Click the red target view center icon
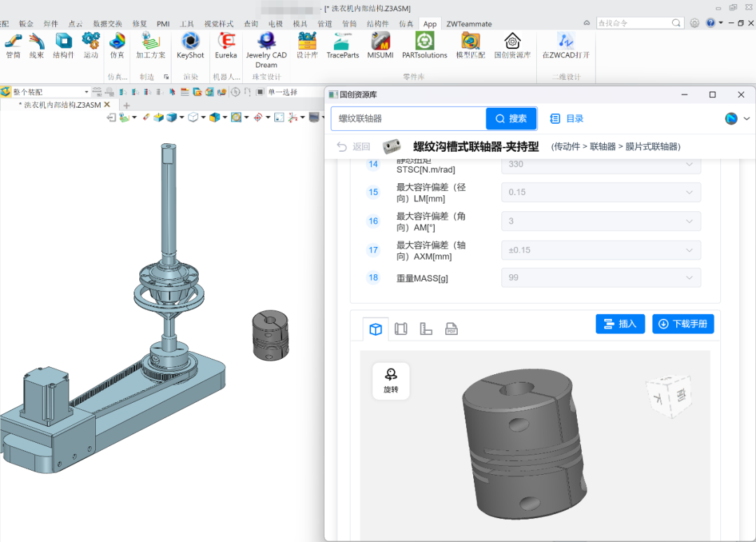The image size is (756, 542). click(258, 117)
